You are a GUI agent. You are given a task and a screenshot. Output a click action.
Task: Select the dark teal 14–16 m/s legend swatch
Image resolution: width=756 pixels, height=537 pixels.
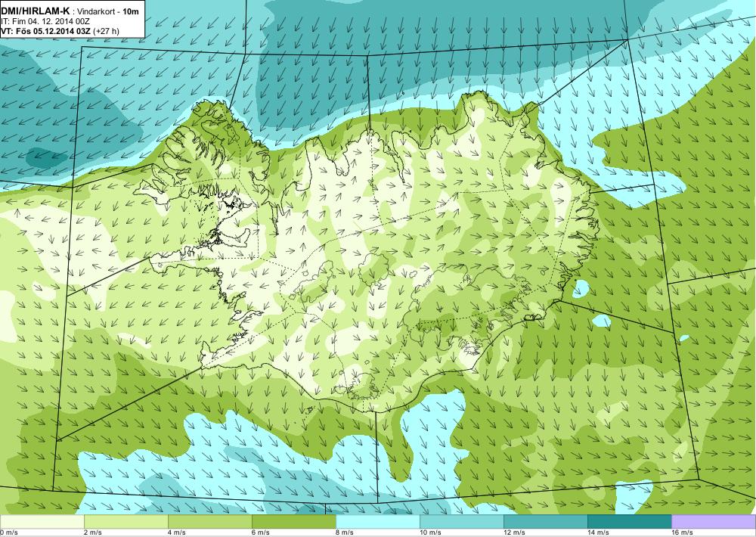(630, 522)
